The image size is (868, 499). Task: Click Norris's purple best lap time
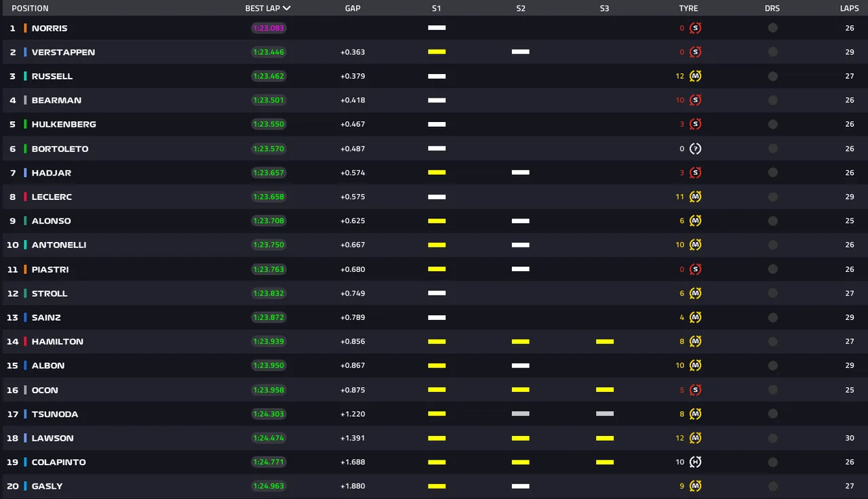(x=269, y=28)
